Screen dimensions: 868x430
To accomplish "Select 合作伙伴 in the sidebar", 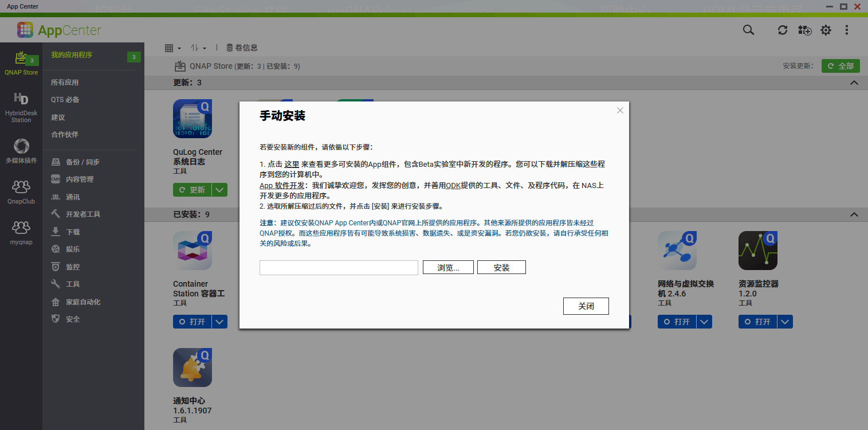I will (x=65, y=135).
